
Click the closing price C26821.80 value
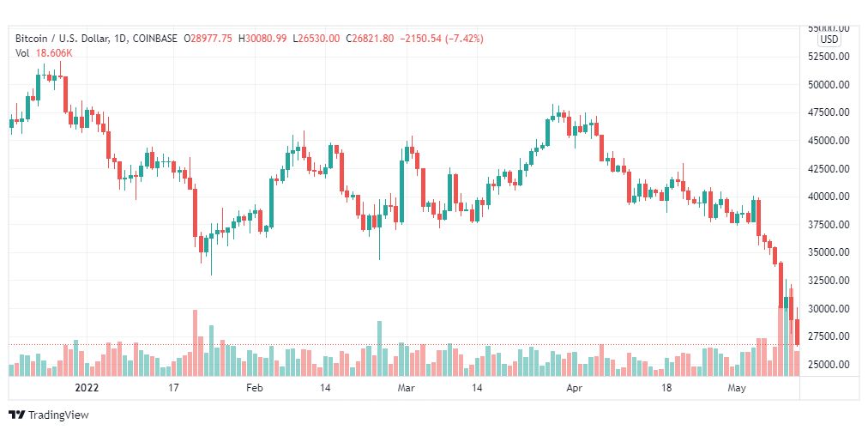(x=371, y=39)
